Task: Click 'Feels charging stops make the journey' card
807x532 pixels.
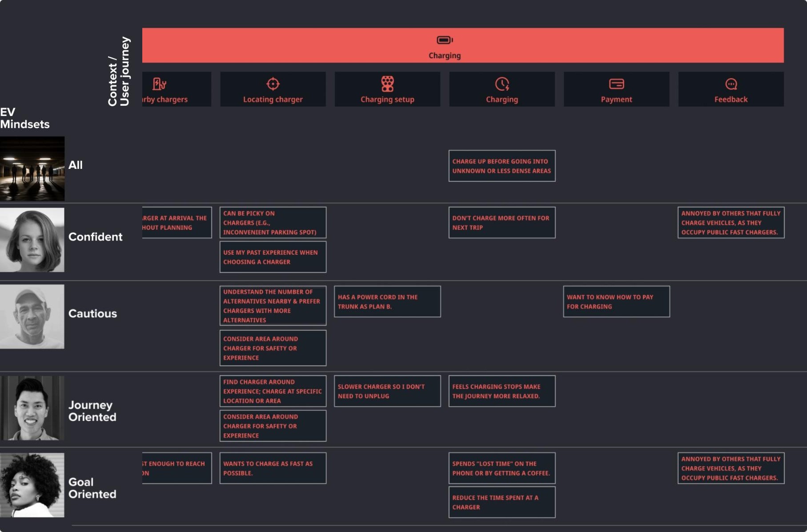Action: (x=502, y=391)
